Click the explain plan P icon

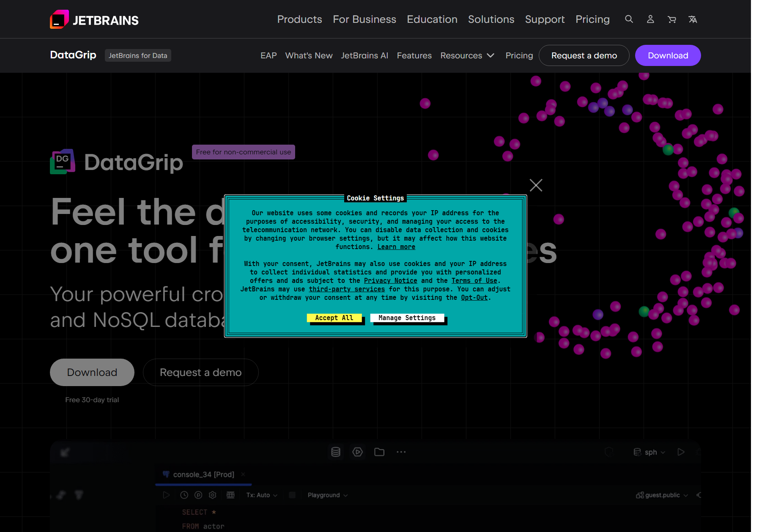pyautogui.click(x=198, y=495)
